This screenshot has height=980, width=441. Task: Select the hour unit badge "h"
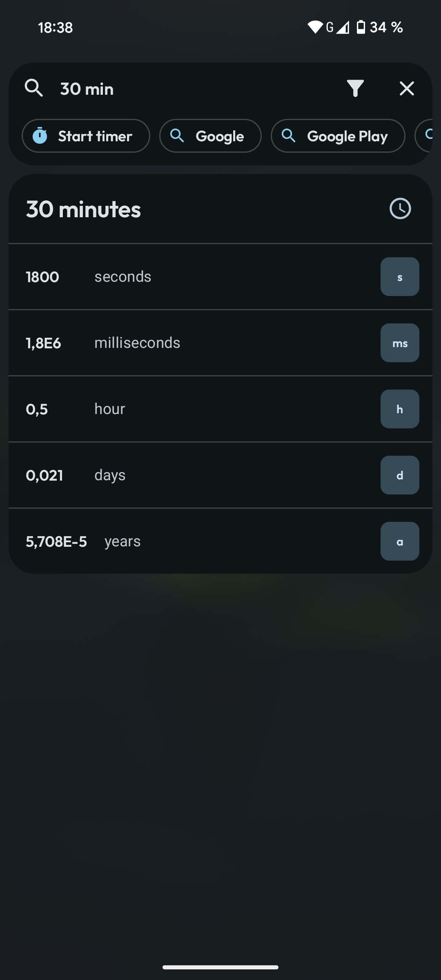coord(400,409)
